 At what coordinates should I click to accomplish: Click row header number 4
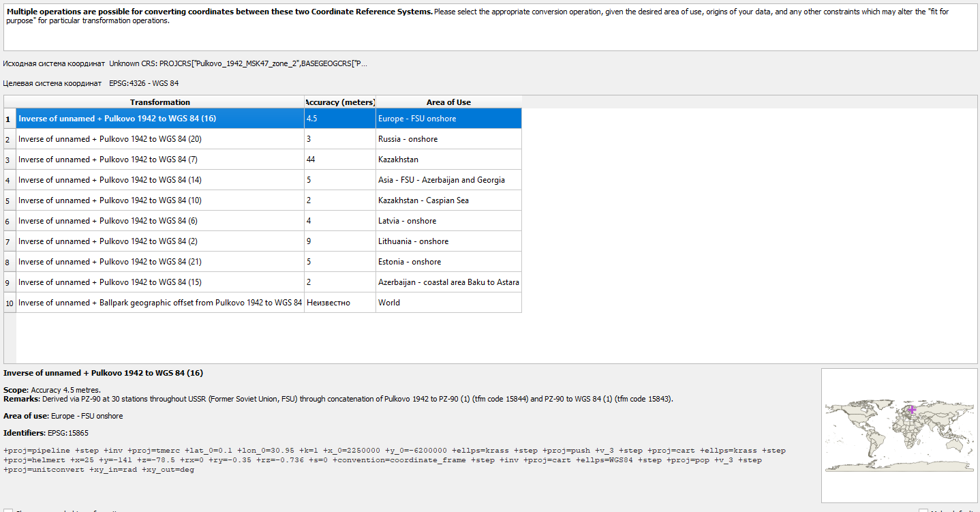pos(10,180)
